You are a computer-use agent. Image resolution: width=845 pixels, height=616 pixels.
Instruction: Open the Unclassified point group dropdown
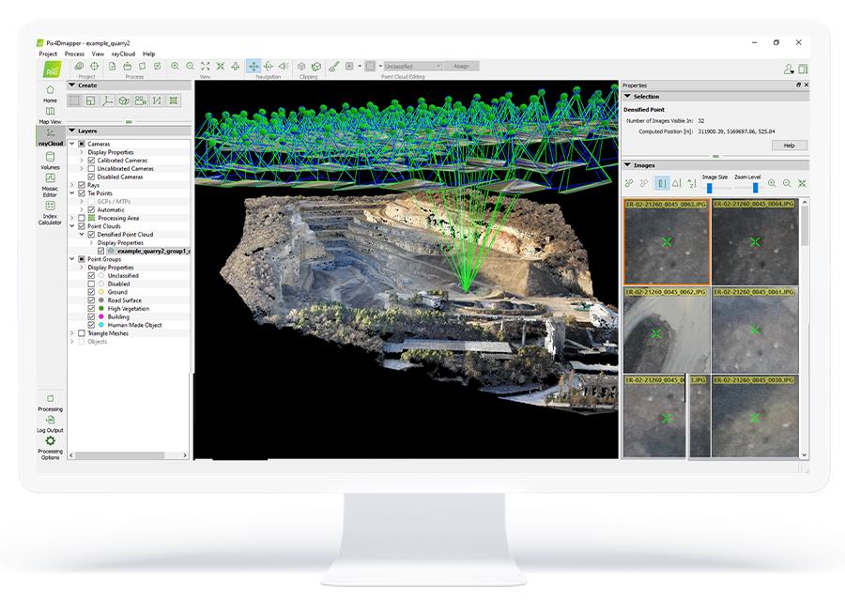click(412, 67)
